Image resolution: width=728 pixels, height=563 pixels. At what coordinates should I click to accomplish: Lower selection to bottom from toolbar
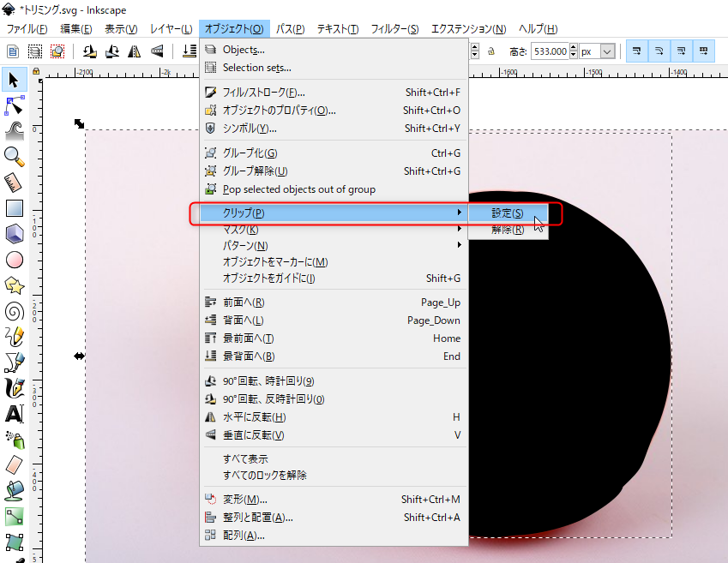(x=190, y=51)
